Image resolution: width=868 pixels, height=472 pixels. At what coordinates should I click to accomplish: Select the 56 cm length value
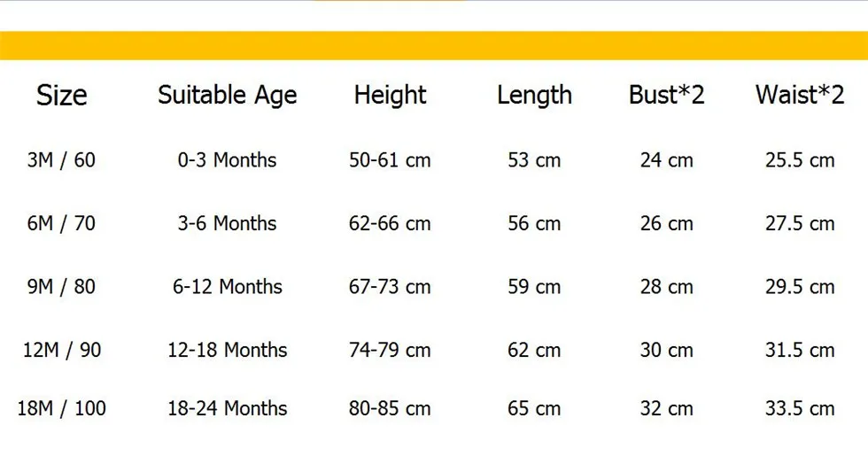coord(534,223)
